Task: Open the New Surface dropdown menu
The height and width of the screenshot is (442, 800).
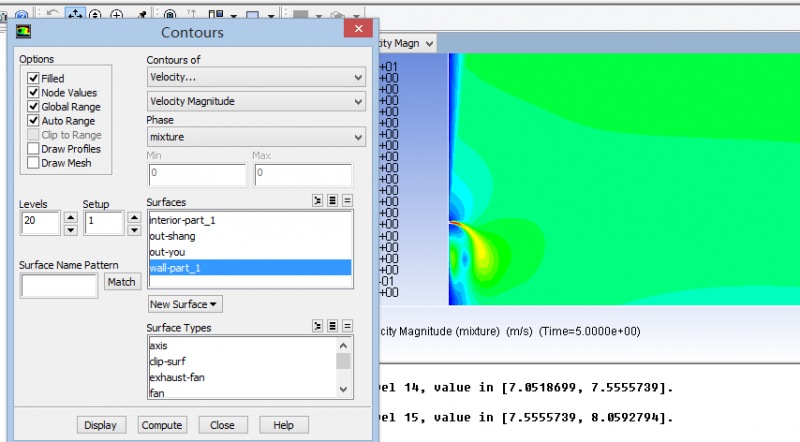Action: pos(185,304)
